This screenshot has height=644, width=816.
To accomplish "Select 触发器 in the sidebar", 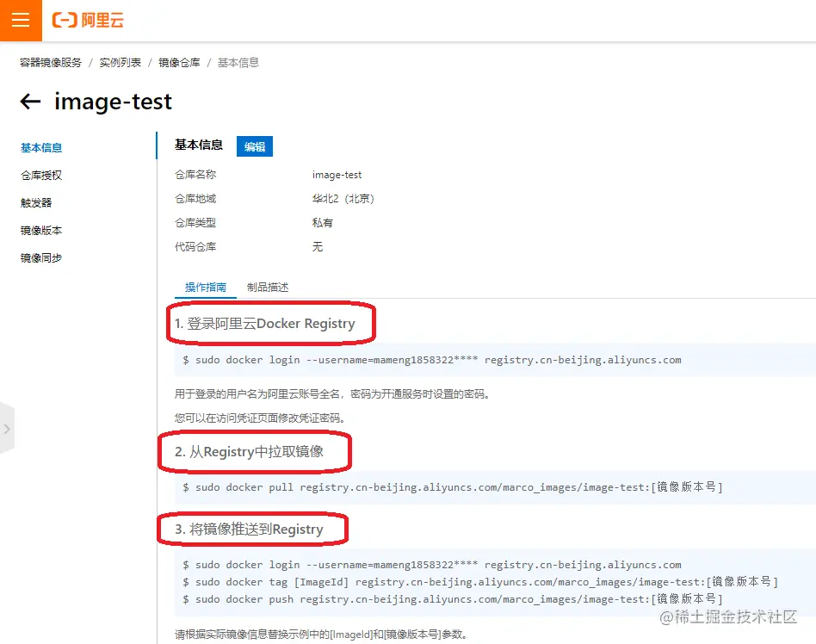I will click(36, 202).
